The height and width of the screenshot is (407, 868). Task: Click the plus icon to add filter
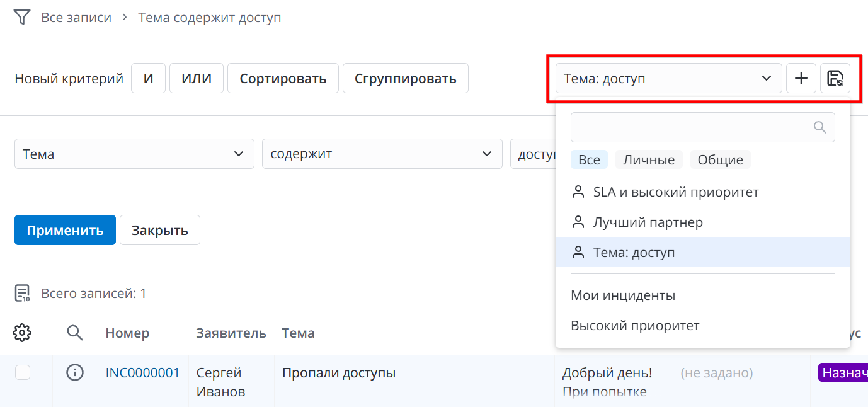point(801,78)
